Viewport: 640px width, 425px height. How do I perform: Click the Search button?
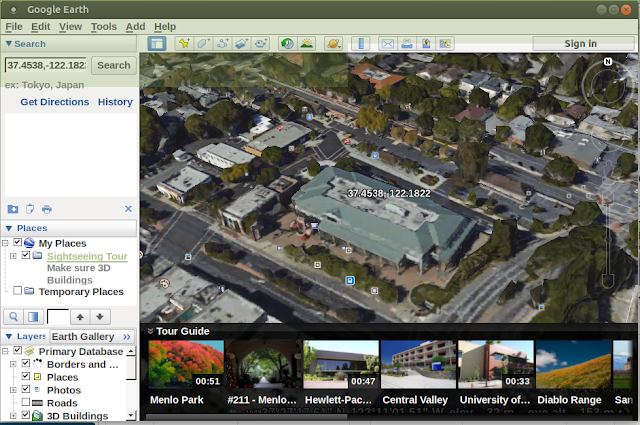point(114,65)
